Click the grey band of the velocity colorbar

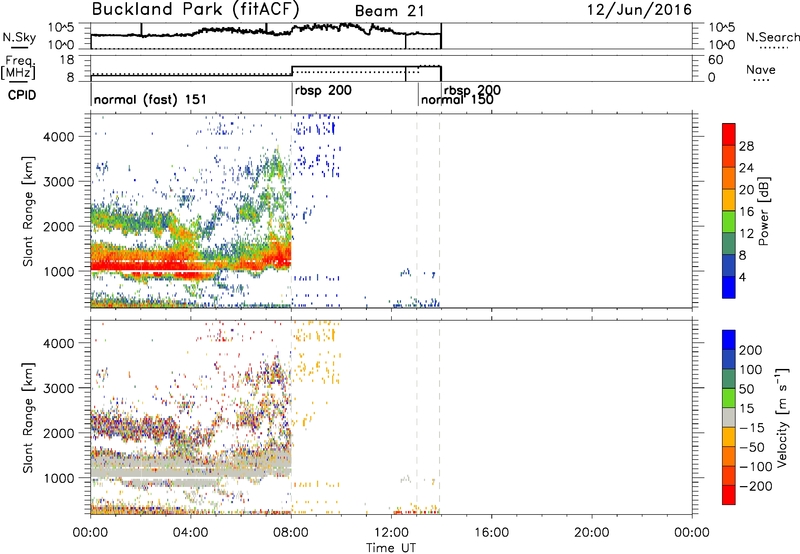(x=729, y=417)
